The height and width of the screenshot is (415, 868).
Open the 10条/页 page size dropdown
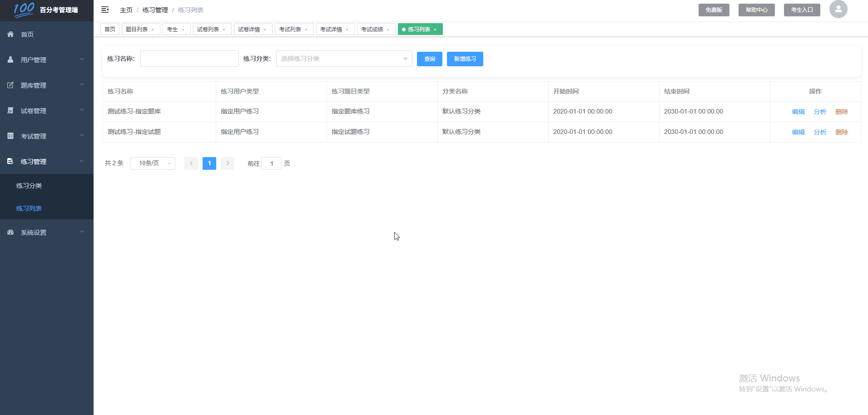[x=152, y=163]
